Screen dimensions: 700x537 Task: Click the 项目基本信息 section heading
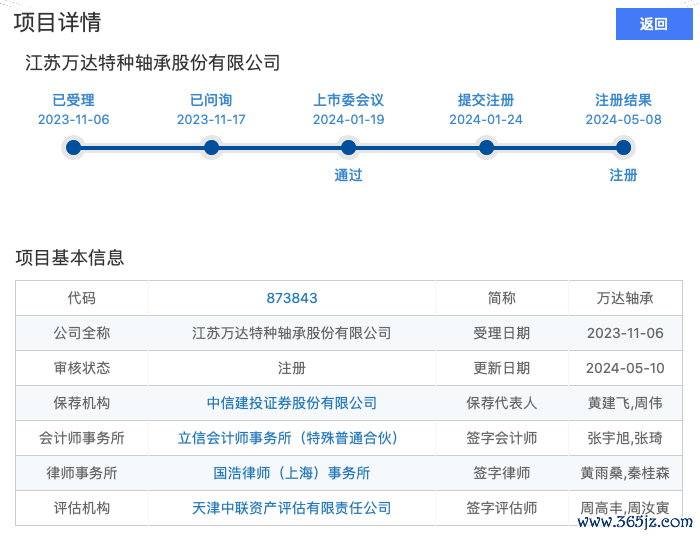pos(70,258)
